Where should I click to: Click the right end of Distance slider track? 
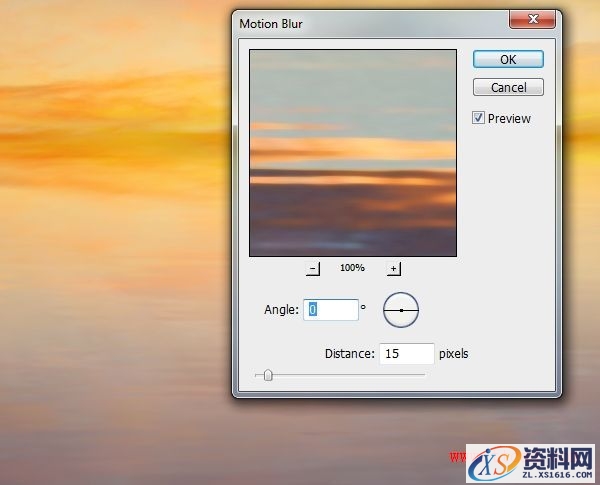pos(423,376)
